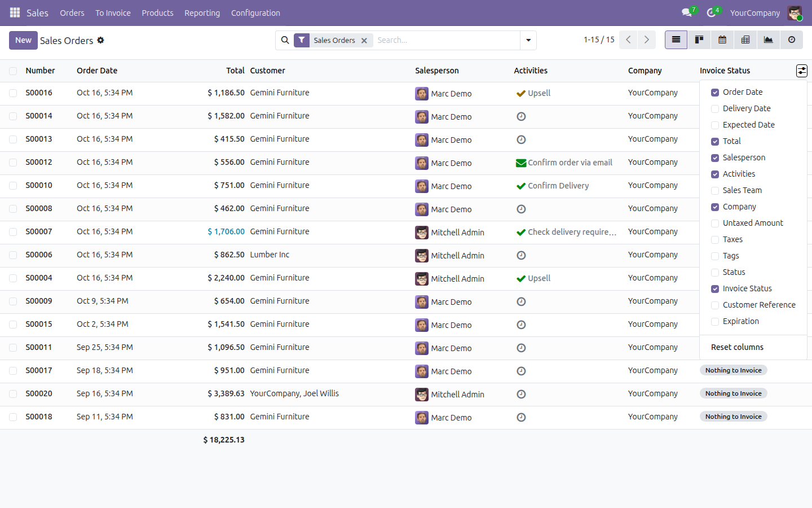Switch to activity view
The image size is (812, 508).
792,40
